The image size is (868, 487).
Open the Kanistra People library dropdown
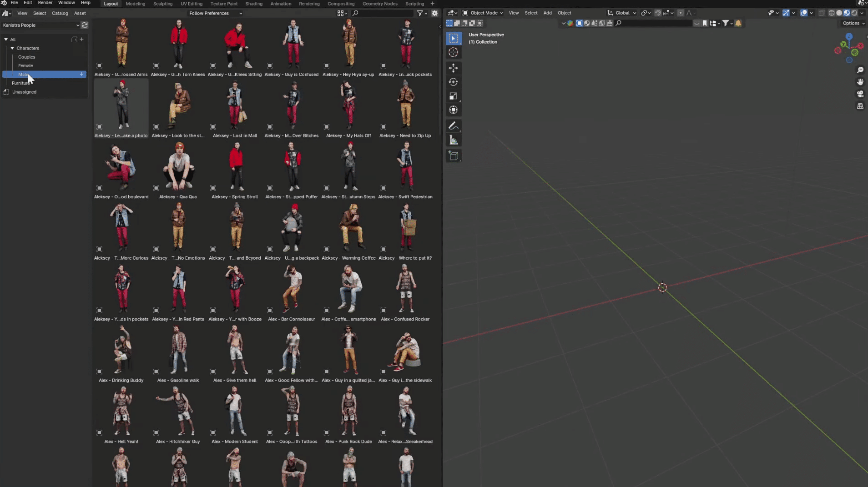pos(41,25)
